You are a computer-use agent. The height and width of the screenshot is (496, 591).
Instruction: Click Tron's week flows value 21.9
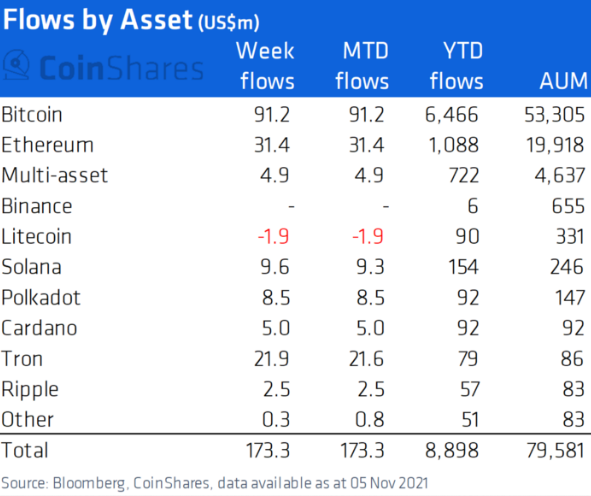[271, 359]
